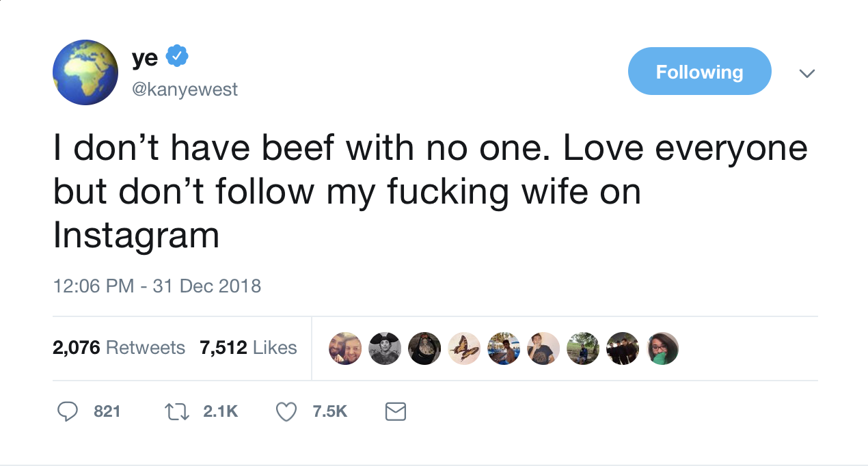Image resolution: width=868 pixels, height=466 pixels.
Task: Unlike the tweet by tapping the heart
Action: tap(286, 411)
